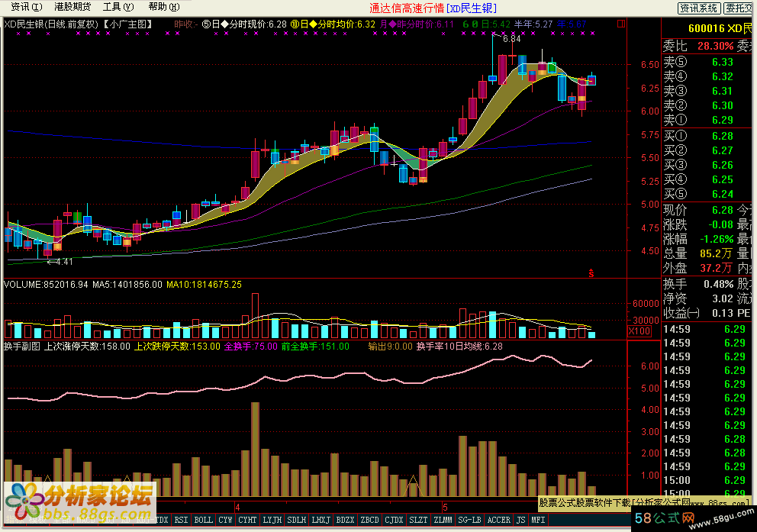Screen dimensions: 757x532
Task: Click the 卖④ price 6.32
Action: pyautogui.click(x=722, y=76)
